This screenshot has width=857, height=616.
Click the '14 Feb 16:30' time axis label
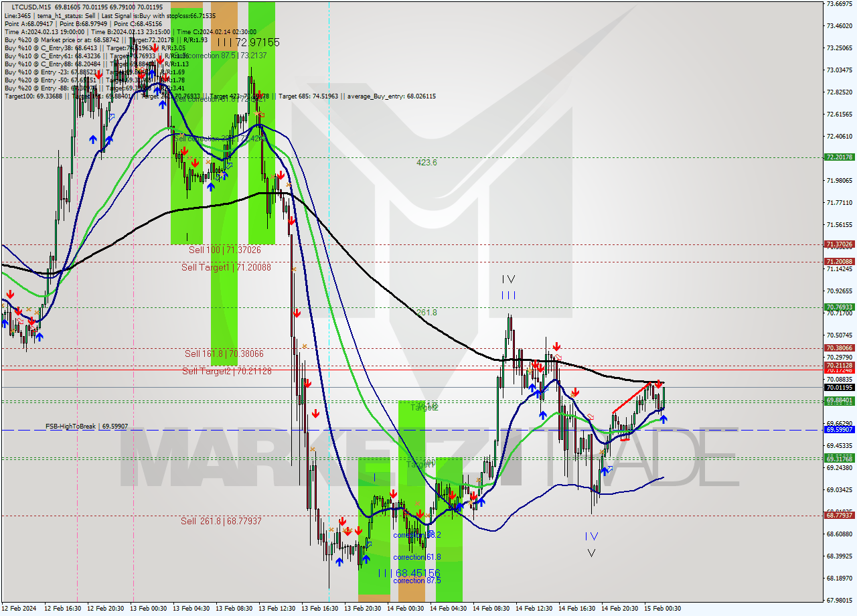(577, 609)
